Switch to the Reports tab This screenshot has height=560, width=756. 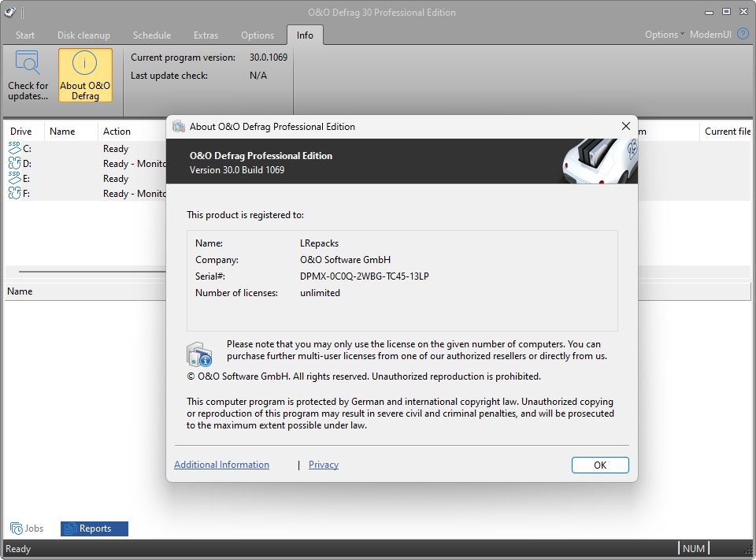94,528
